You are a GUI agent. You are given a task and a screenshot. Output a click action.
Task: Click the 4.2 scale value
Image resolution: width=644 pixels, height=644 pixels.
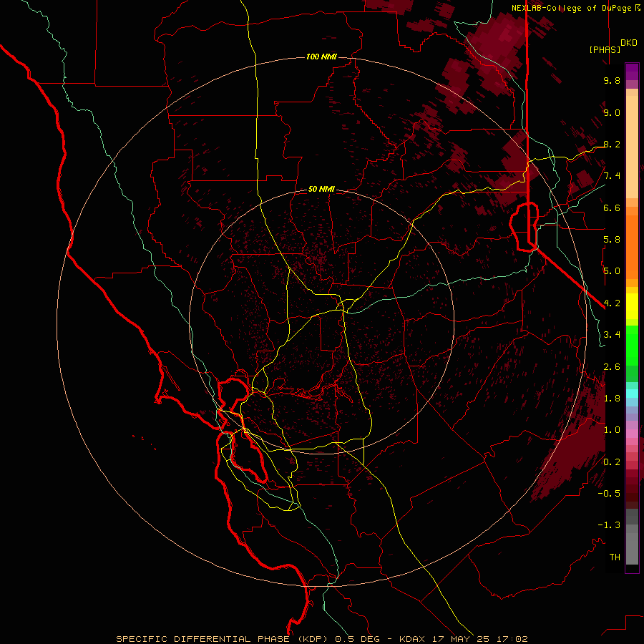pyautogui.click(x=612, y=303)
